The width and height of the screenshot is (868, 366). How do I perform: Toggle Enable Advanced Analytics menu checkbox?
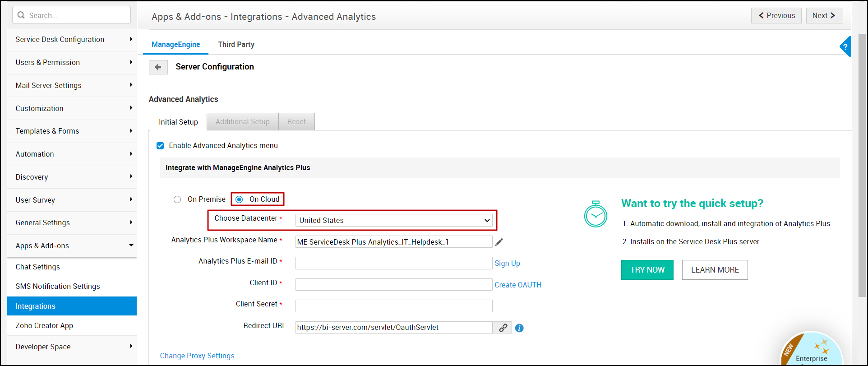(160, 146)
